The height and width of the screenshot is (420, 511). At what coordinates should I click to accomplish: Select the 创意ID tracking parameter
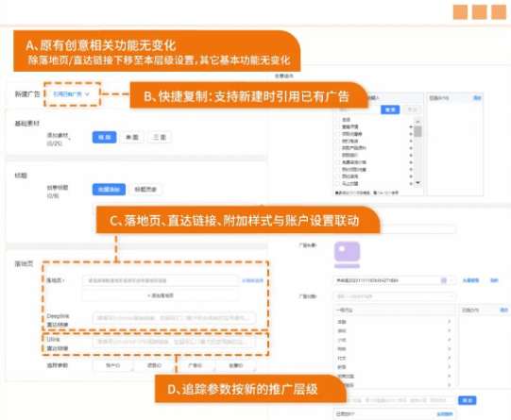(x=236, y=365)
